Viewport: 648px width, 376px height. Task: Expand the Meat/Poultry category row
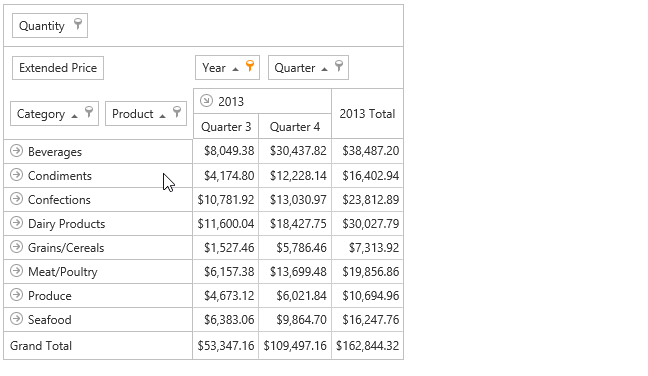point(16,271)
